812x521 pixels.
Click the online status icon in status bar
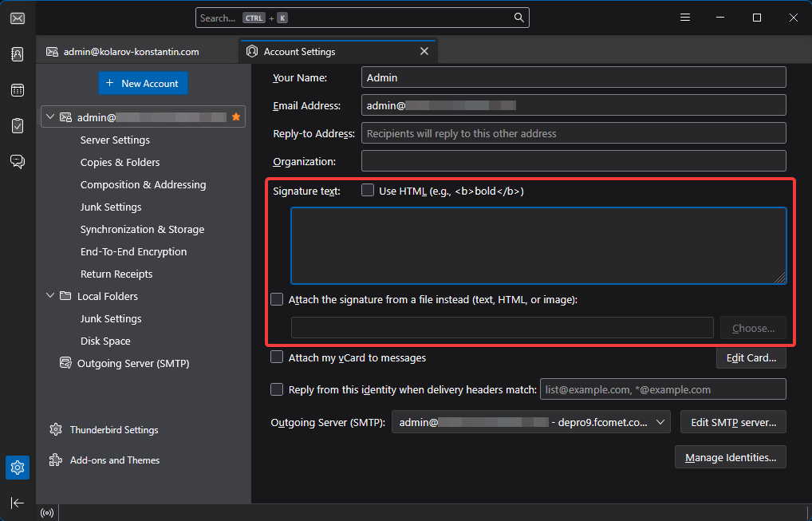click(47, 513)
